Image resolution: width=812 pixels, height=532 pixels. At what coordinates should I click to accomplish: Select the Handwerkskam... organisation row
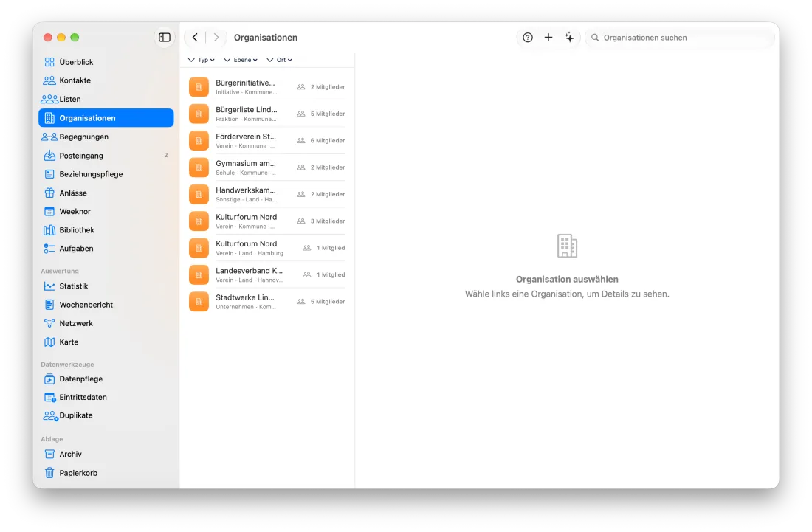[x=266, y=195]
